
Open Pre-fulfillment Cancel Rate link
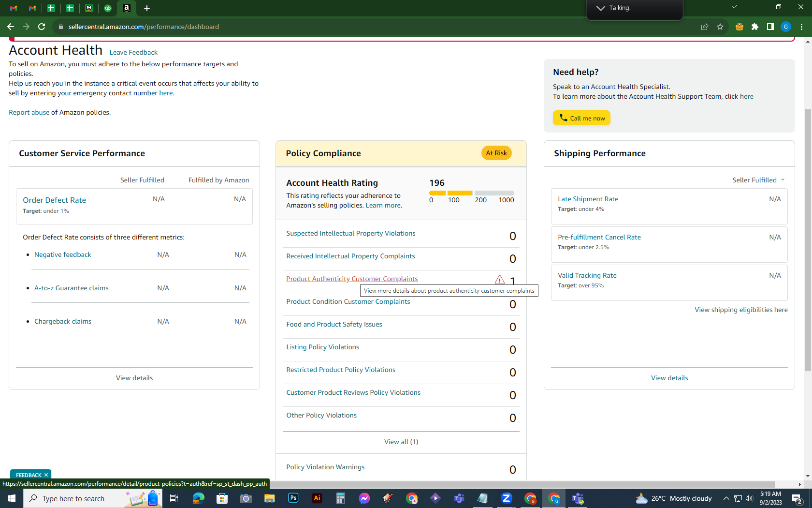click(599, 237)
